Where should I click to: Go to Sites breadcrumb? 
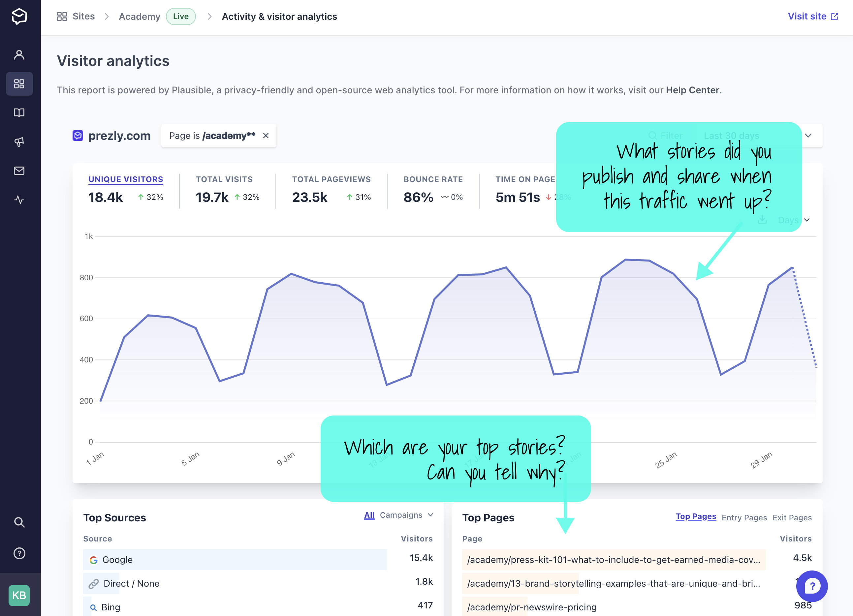(x=83, y=16)
